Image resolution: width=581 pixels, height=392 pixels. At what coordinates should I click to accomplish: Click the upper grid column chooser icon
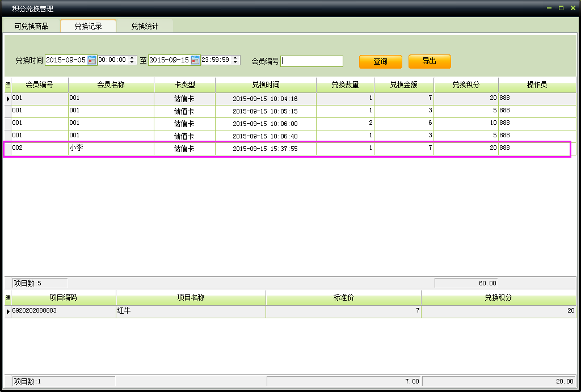click(x=7, y=85)
